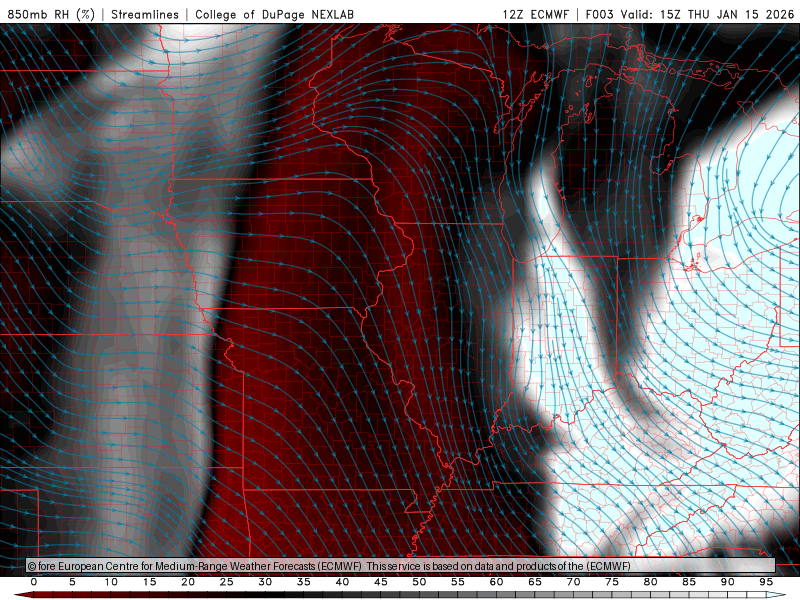Click the '30' colorbar scale label
Screen dimensions: 800x600
coord(265,582)
